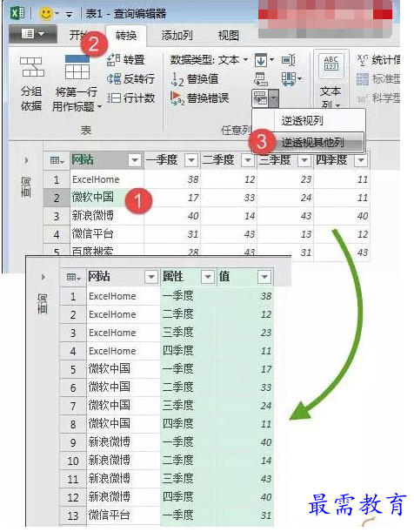Open the 网站 column filter in lower table
Viewport: 414px width, 532px height.
151,277
